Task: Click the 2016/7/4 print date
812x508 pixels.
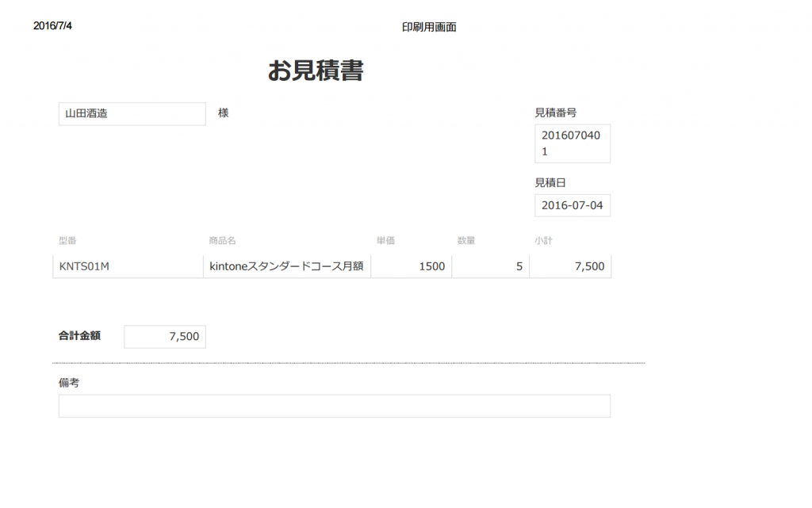Action: coord(53,26)
